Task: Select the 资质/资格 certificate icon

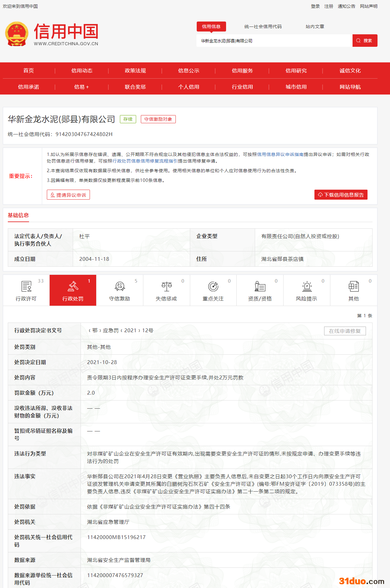Action: [260, 286]
